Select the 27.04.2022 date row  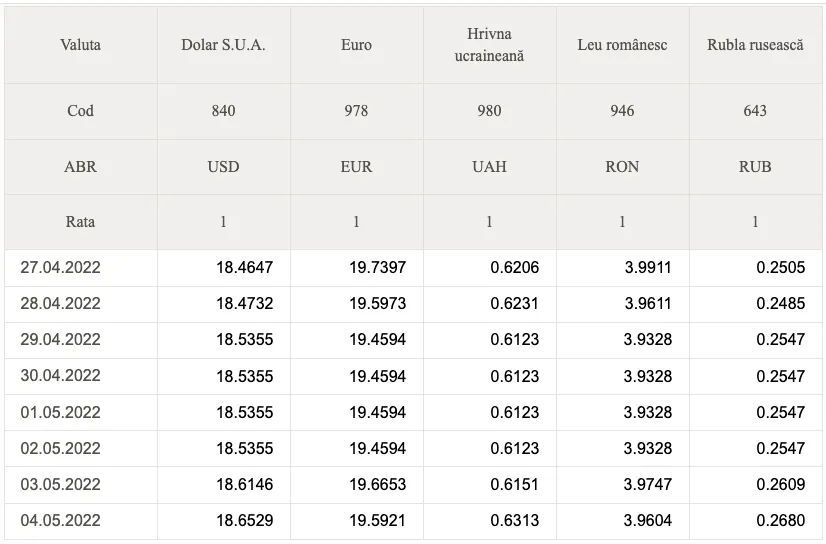pyautogui.click(x=414, y=268)
